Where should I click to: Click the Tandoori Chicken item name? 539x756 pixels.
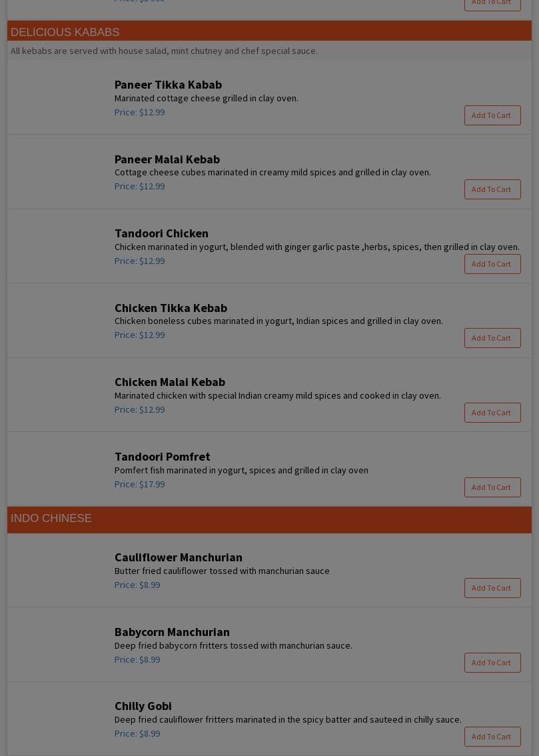tap(161, 233)
